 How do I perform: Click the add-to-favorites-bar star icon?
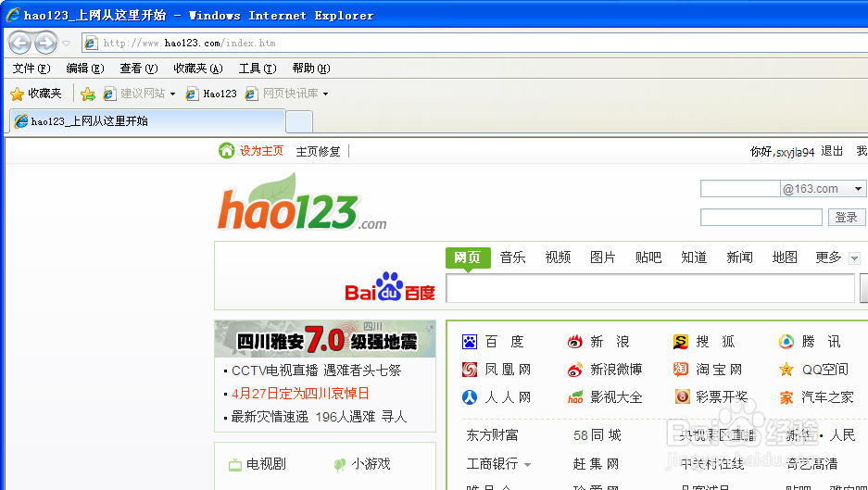coord(87,94)
